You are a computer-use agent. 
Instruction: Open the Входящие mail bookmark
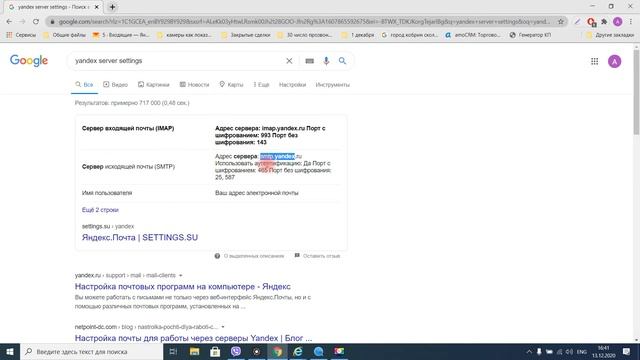[x=121, y=35]
